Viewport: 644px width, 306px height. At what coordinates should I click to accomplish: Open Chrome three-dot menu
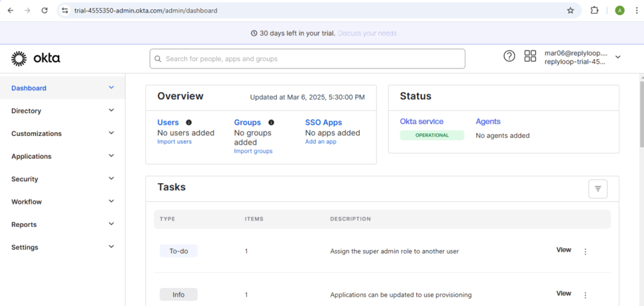point(636,11)
